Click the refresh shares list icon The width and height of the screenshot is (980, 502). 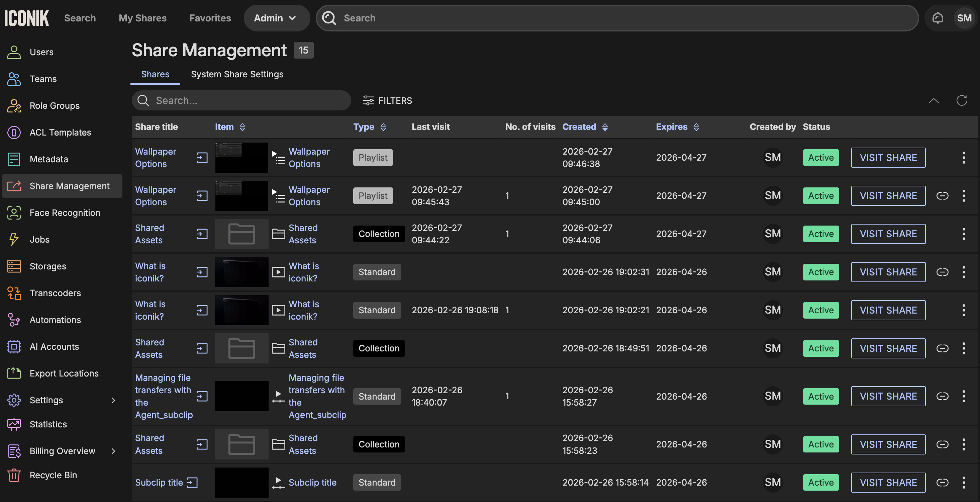click(961, 100)
